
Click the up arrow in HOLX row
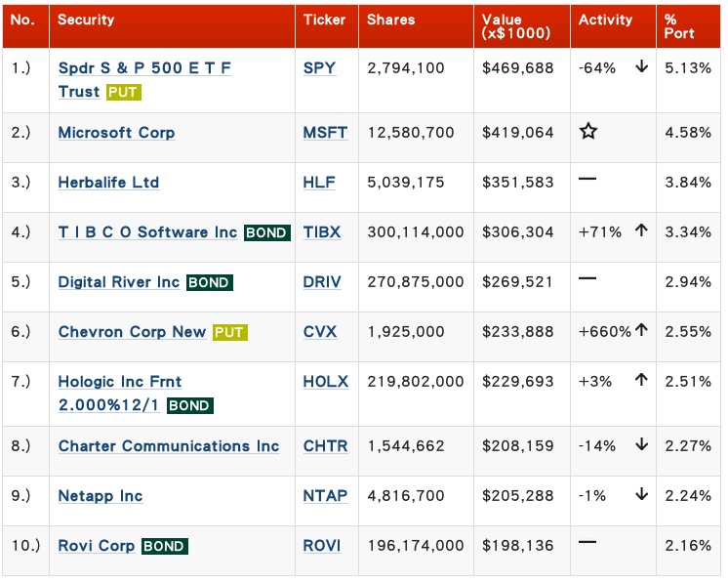click(x=642, y=380)
